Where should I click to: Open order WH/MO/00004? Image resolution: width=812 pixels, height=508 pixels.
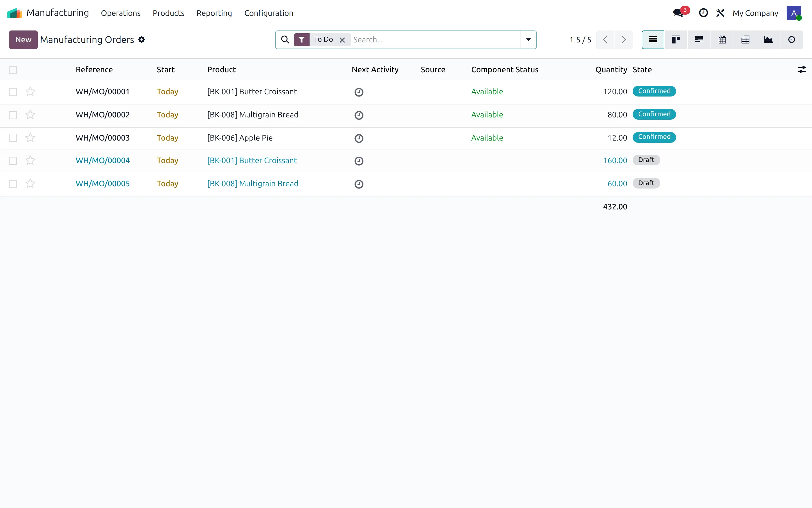click(x=103, y=160)
